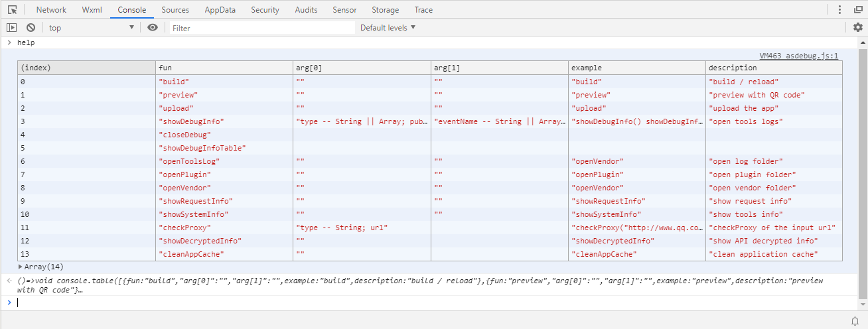Click the console Filter input field
Image resolution: width=868 pixels, height=329 pixels.
point(262,28)
